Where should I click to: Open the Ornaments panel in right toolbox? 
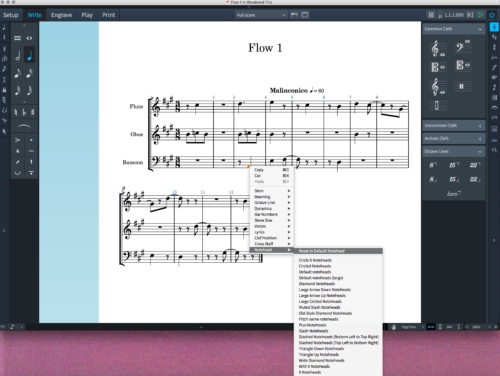pyautogui.click(x=494, y=77)
